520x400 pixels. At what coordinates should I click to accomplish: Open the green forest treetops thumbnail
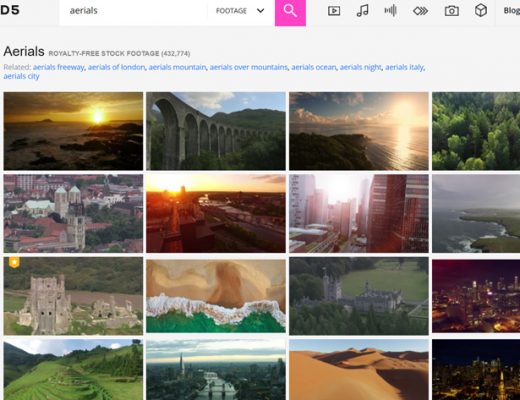click(476, 131)
